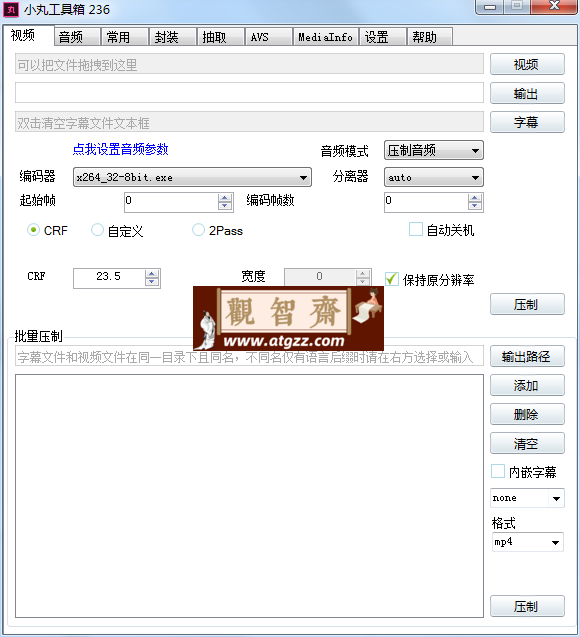Click the batch file list box
The width and height of the screenshot is (580, 637).
pyautogui.click(x=249, y=496)
